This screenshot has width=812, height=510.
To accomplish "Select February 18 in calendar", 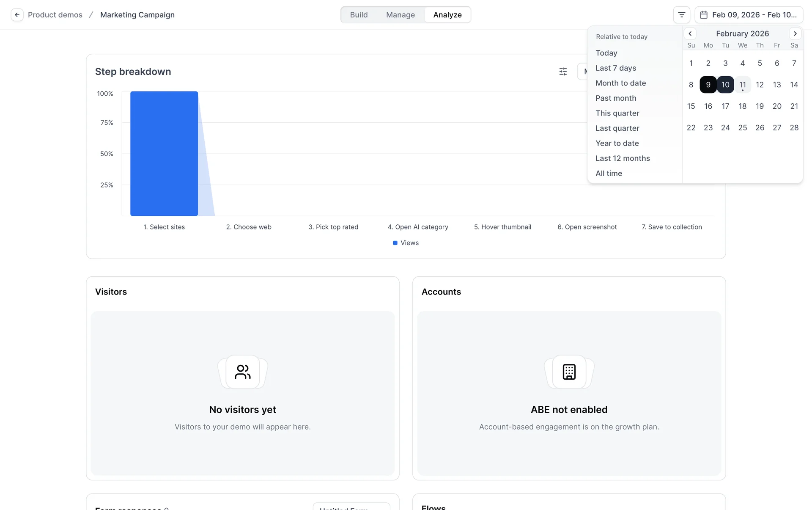I will tap(742, 106).
